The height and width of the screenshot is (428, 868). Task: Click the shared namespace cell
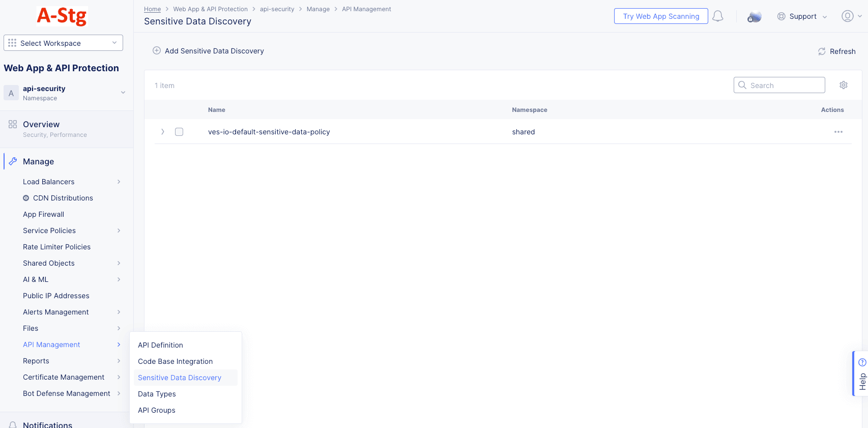coord(524,132)
